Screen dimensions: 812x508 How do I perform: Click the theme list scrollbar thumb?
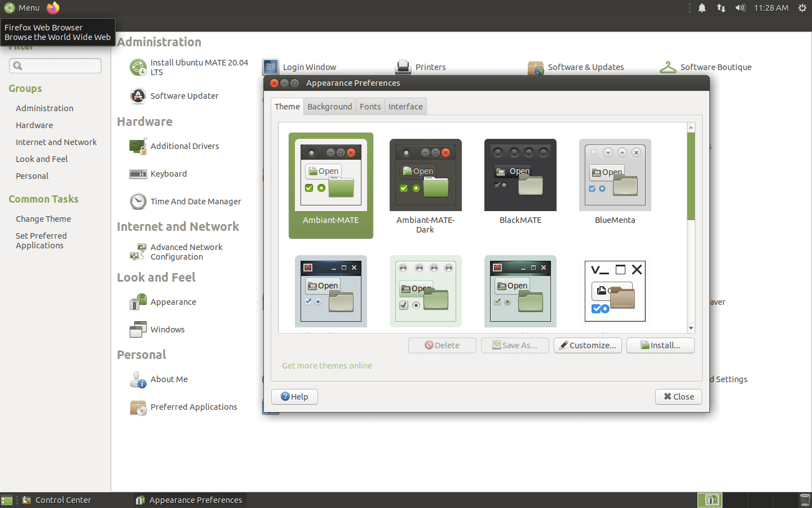[x=691, y=176]
